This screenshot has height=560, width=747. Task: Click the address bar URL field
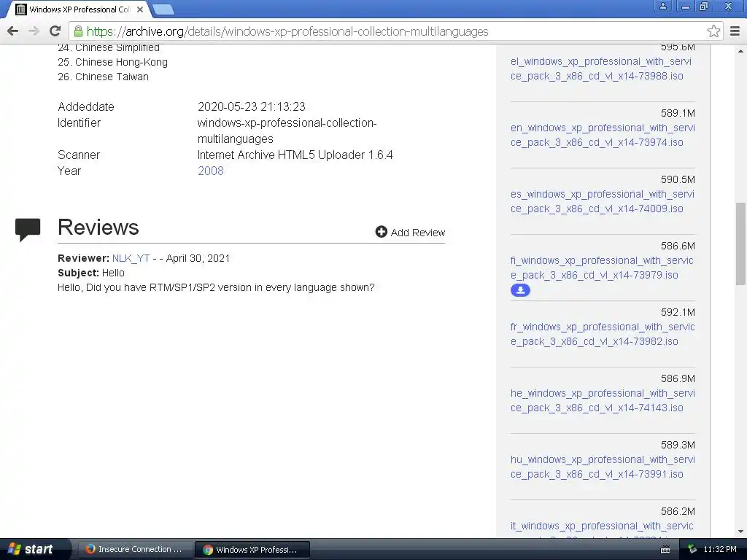pyautogui.click(x=395, y=31)
